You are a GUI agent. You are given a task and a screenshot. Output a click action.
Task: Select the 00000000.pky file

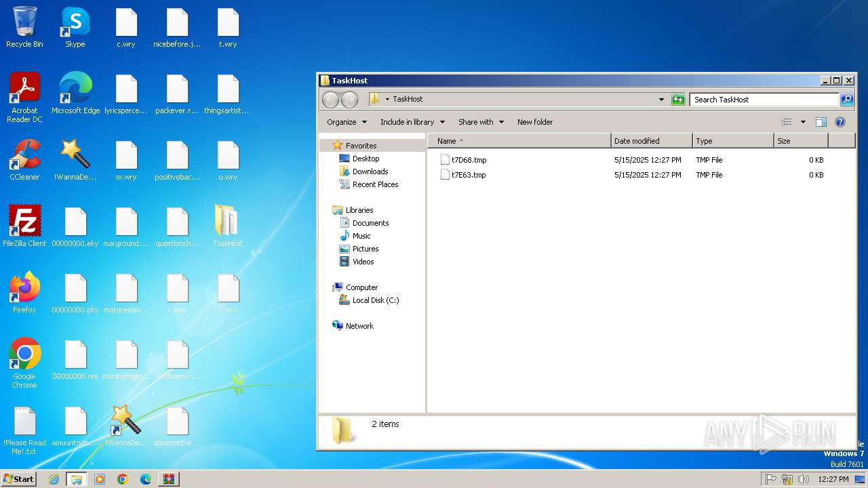(75, 293)
